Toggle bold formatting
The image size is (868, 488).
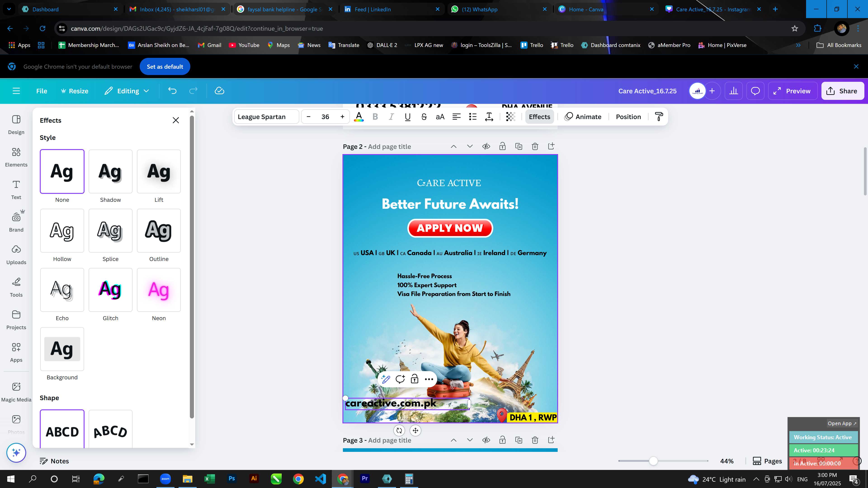(375, 117)
